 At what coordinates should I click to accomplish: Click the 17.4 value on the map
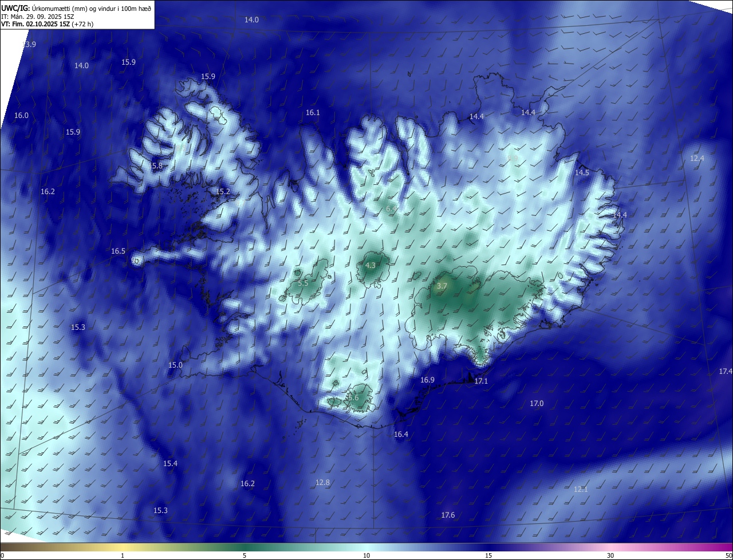click(726, 371)
